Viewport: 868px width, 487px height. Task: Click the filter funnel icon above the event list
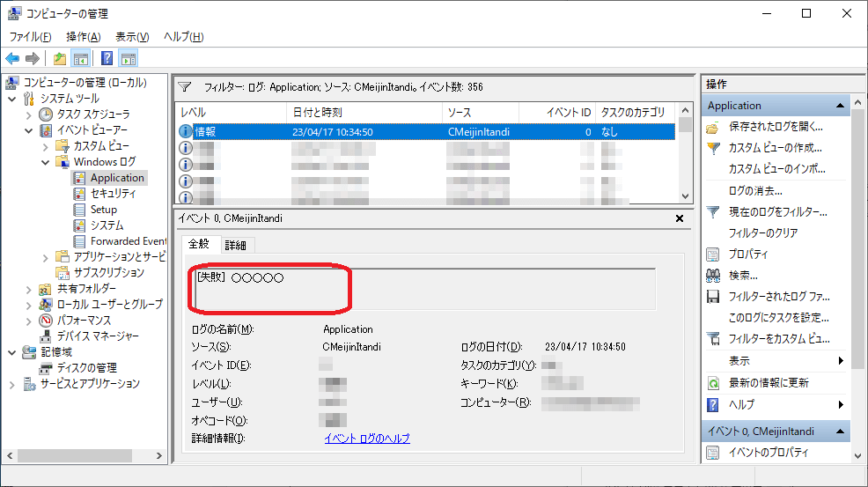tap(185, 87)
